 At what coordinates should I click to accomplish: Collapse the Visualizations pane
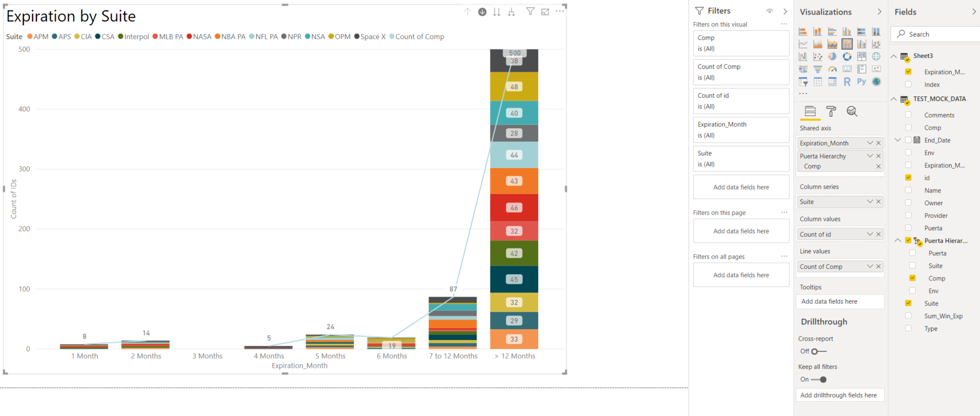(879, 12)
